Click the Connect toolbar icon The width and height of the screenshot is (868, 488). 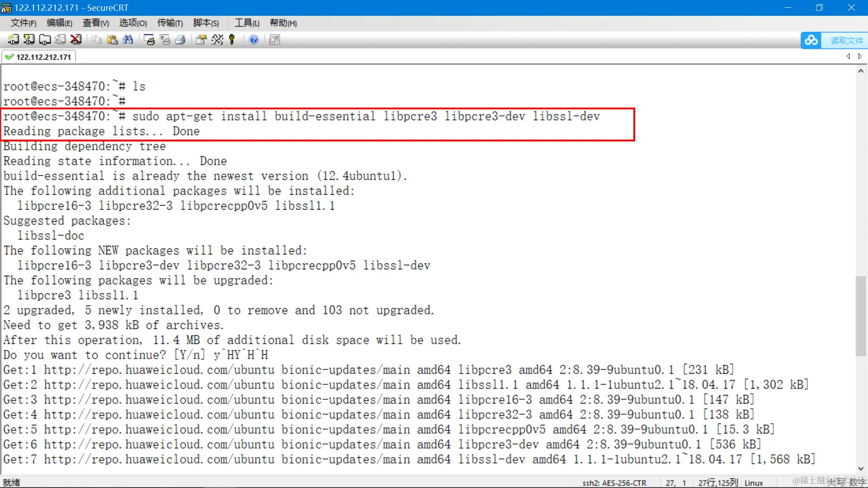[13, 40]
